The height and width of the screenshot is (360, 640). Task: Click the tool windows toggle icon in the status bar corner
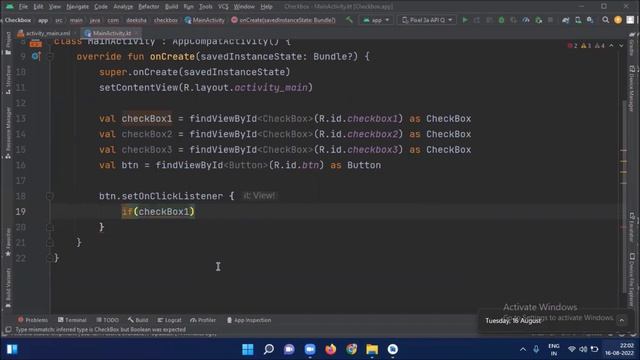[x=8, y=330]
